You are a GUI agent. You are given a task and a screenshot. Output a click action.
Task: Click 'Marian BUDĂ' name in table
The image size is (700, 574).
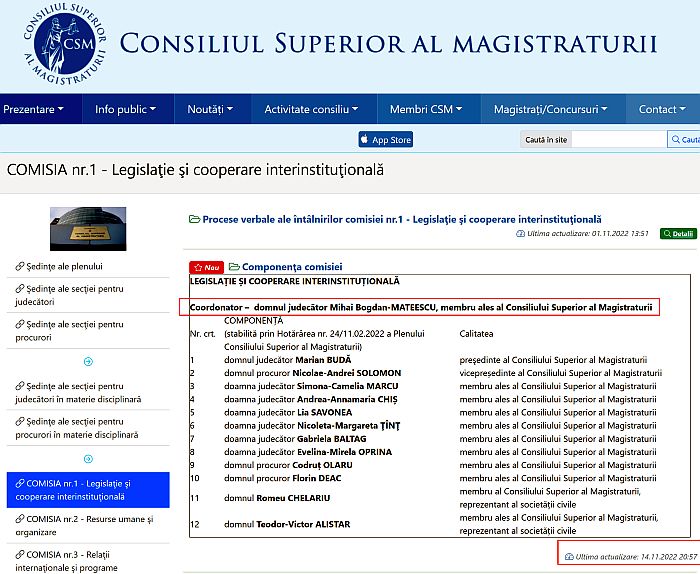pyautogui.click(x=323, y=360)
